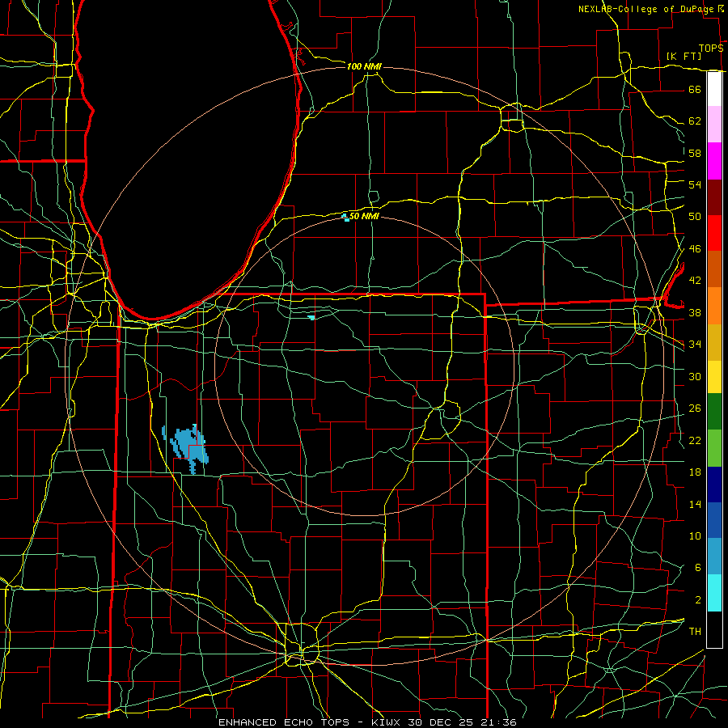This screenshot has height=728, width=728.
Task: Click the light orange legend swatch
Action: [x=714, y=306]
